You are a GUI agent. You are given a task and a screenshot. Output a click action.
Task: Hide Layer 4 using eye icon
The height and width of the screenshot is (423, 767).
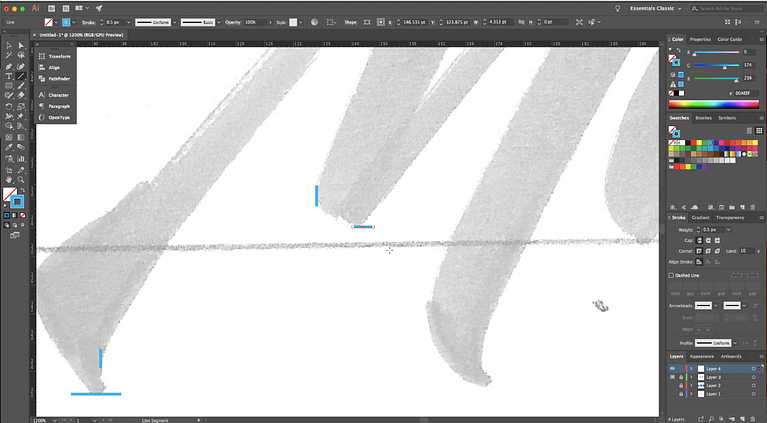[x=672, y=369]
